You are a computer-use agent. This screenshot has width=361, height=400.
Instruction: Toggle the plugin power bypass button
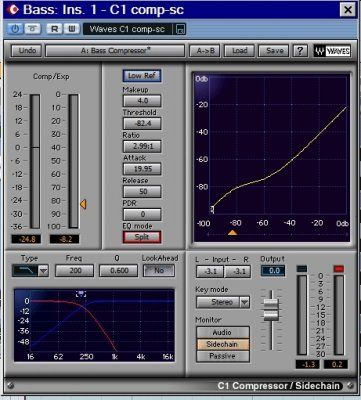point(15,29)
